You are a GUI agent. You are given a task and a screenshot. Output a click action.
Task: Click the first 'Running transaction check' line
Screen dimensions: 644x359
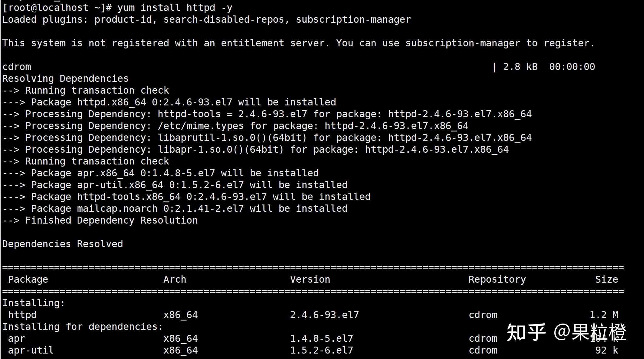(86, 90)
